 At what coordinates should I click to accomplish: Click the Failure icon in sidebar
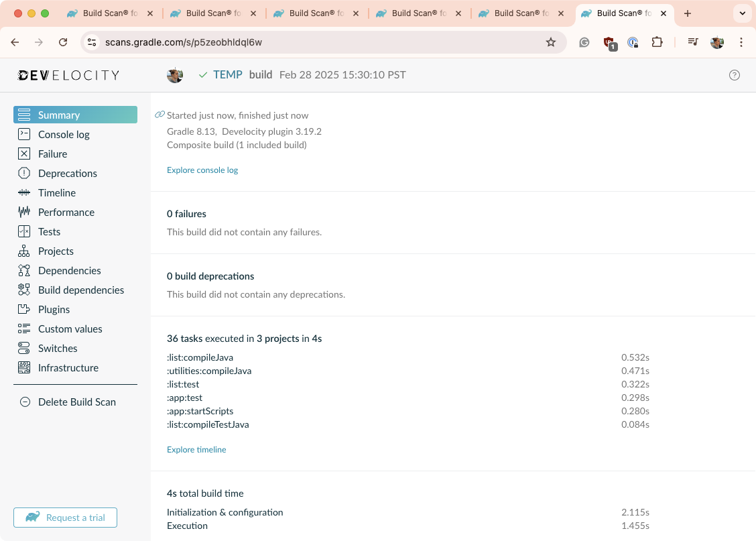24,154
